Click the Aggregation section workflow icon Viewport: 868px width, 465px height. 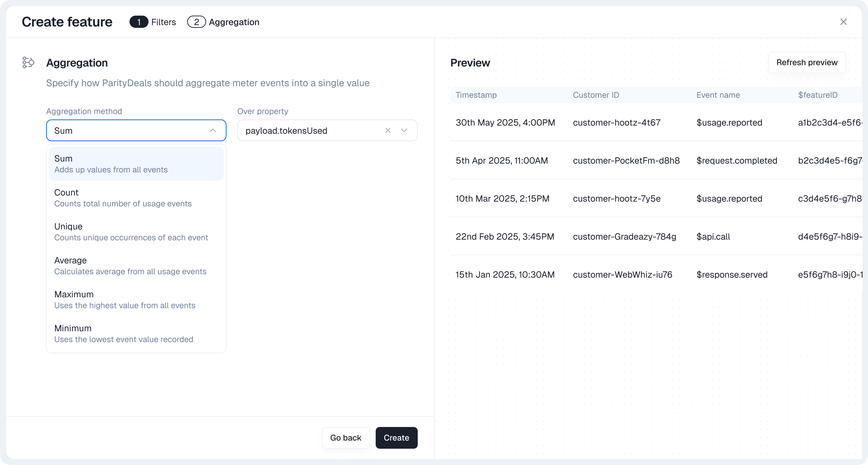pos(28,62)
